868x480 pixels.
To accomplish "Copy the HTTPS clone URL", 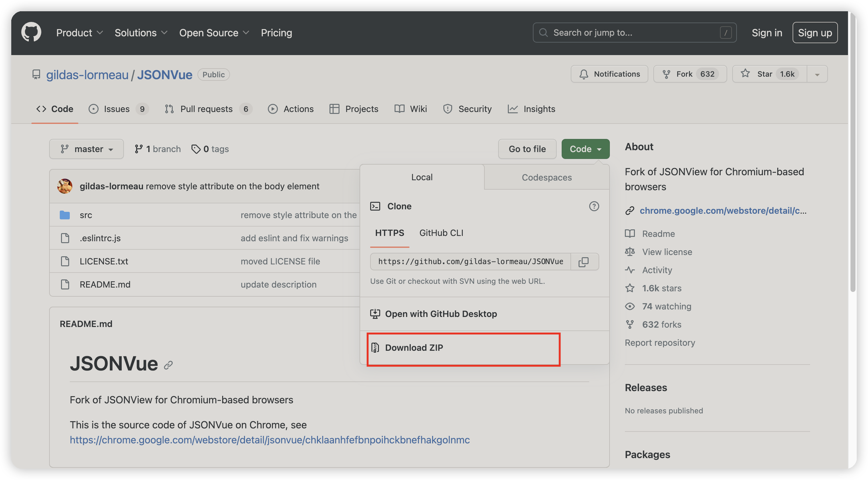I will [x=584, y=262].
